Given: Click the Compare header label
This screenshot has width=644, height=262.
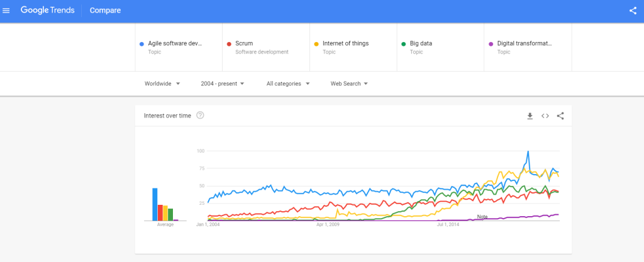Looking at the screenshot, I should 105,10.
